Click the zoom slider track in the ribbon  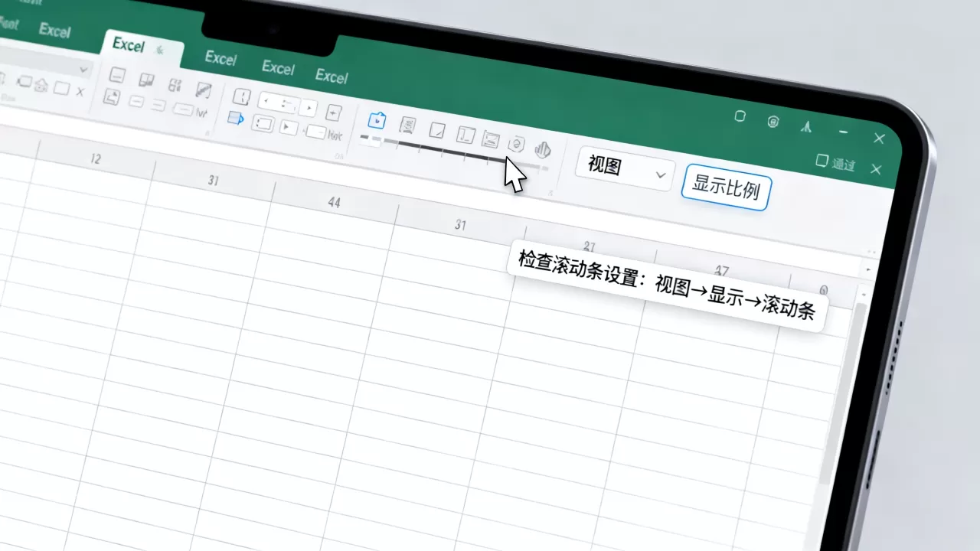tap(455, 152)
